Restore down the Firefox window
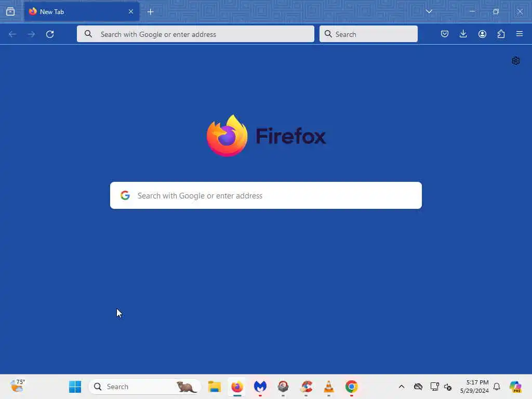The width and height of the screenshot is (532, 399). [x=496, y=11]
